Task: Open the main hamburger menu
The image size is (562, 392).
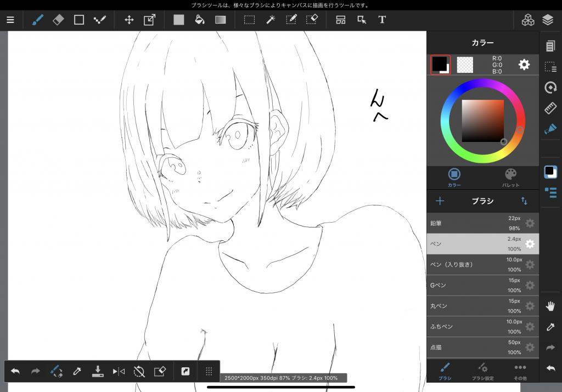Action: pos(10,20)
